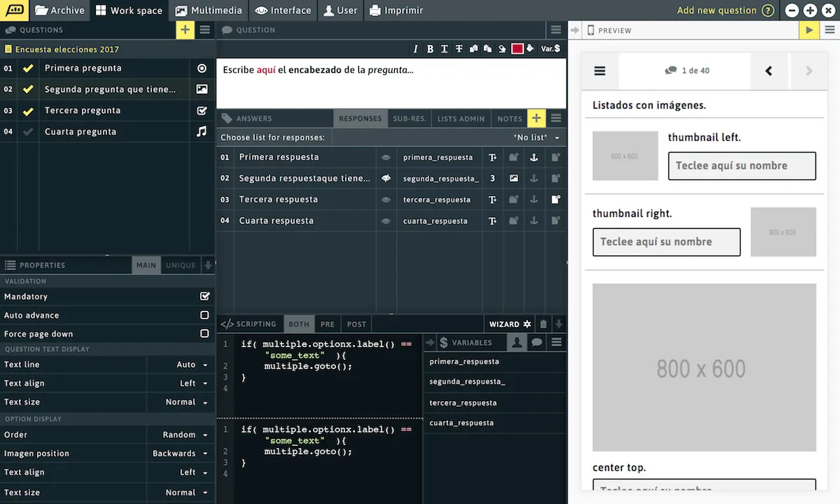Open the red text color swatch
The height and width of the screenshot is (504, 840).
coord(517,49)
